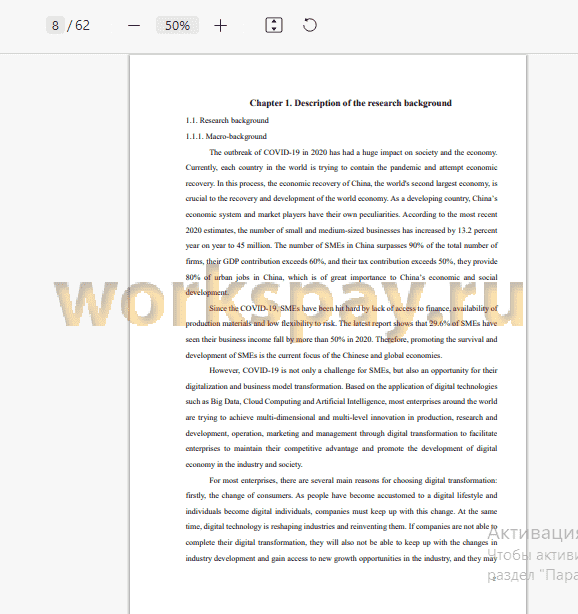The image size is (578, 614).
Task: Zoom in with the plus button
Action: click(x=220, y=26)
